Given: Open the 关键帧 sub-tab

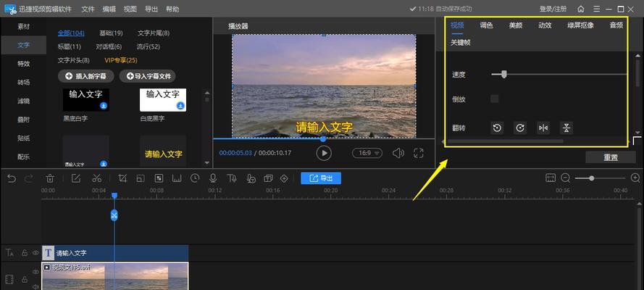Looking at the screenshot, I should 461,42.
